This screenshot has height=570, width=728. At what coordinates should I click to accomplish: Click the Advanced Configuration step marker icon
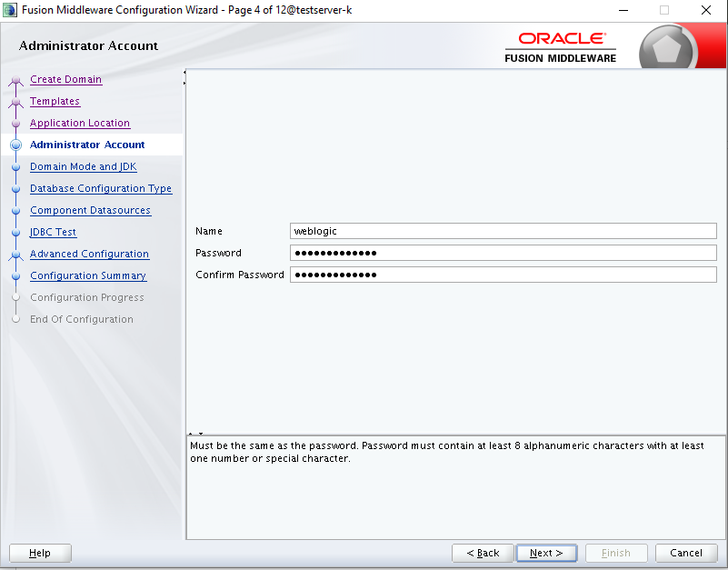click(15, 255)
